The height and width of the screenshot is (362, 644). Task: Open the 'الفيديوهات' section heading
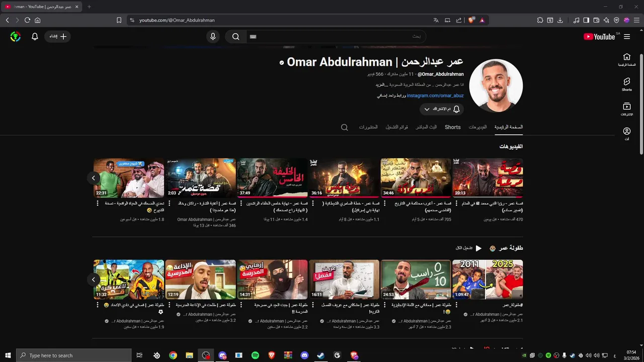tap(511, 146)
